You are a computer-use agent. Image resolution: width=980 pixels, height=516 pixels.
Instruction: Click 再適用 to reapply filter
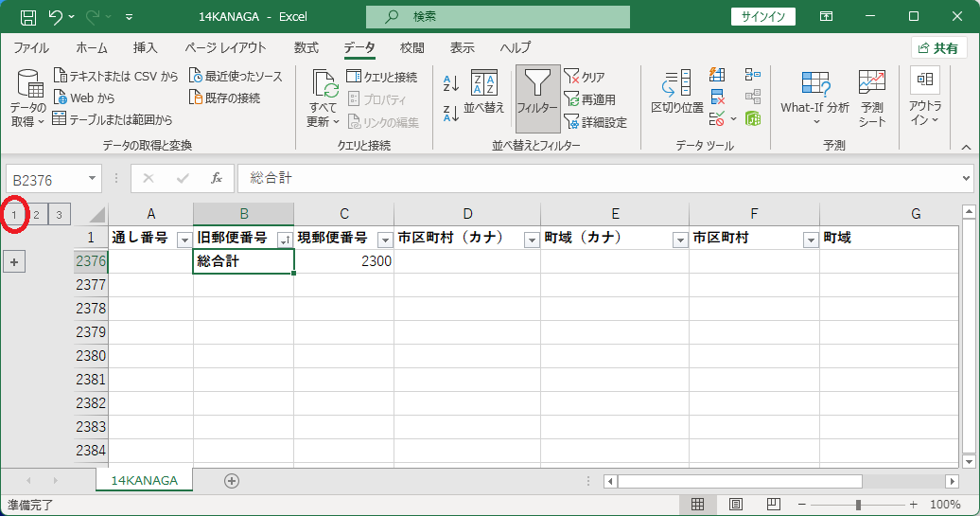tap(589, 99)
